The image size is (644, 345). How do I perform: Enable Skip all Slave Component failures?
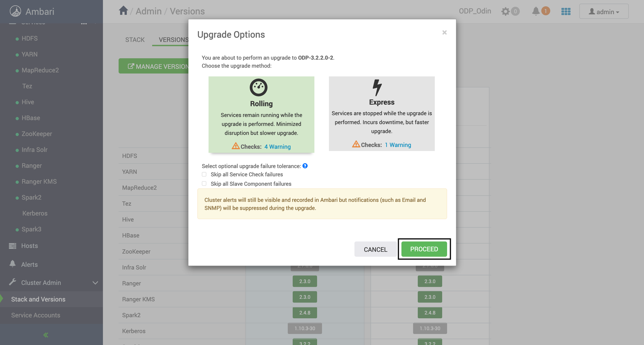204,184
